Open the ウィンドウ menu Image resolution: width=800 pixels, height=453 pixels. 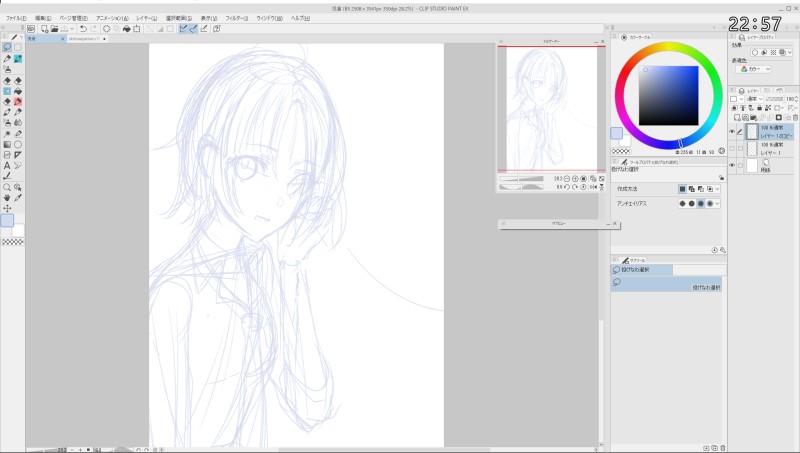(x=269, y=18)
